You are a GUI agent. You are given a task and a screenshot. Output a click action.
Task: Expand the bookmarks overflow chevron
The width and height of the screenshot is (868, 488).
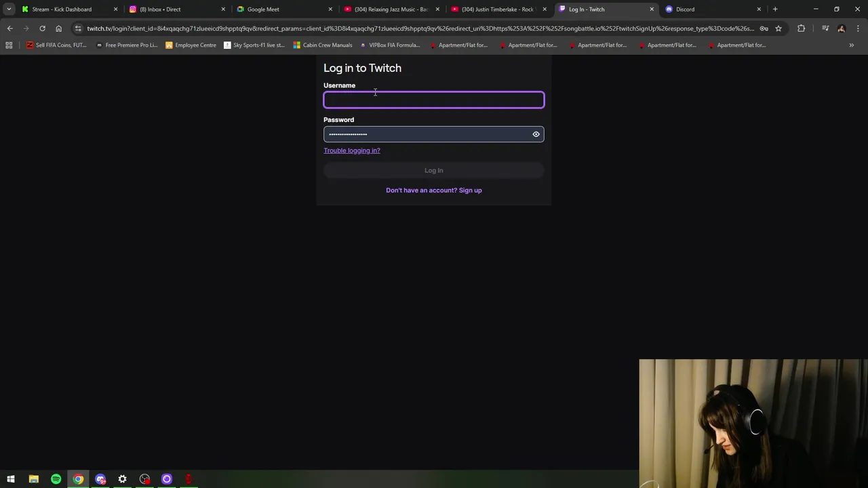851,45
